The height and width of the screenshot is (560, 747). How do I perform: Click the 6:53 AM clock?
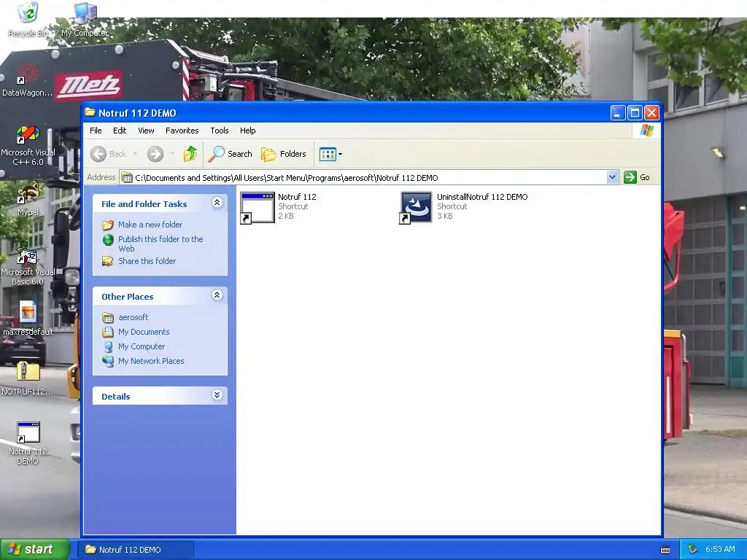point(720,550)
